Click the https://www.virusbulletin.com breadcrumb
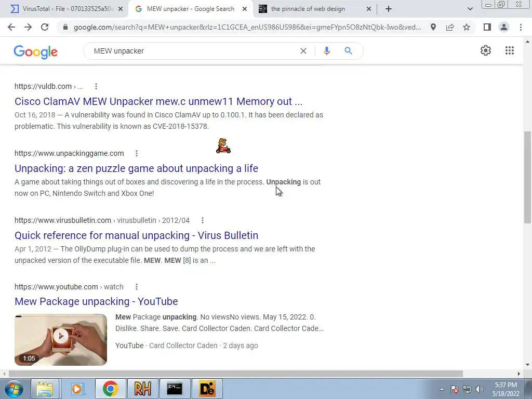Image resolution: width=532 pixels, height=399 pixels. click(102, 220)
